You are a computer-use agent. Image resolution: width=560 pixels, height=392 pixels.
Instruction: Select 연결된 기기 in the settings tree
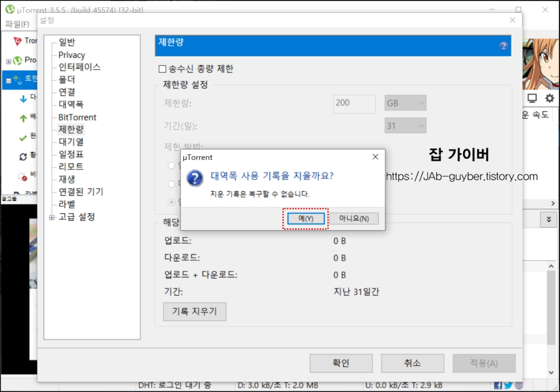[81, 192]
